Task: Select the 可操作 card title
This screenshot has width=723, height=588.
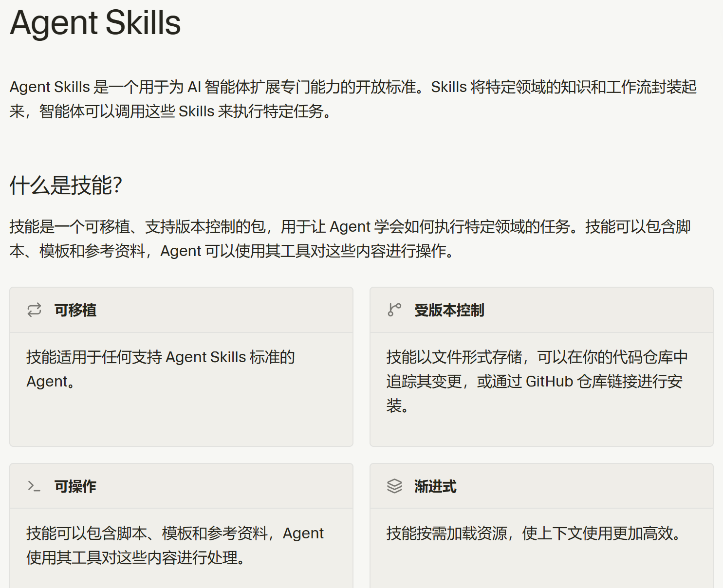Action: coord(75,486)
